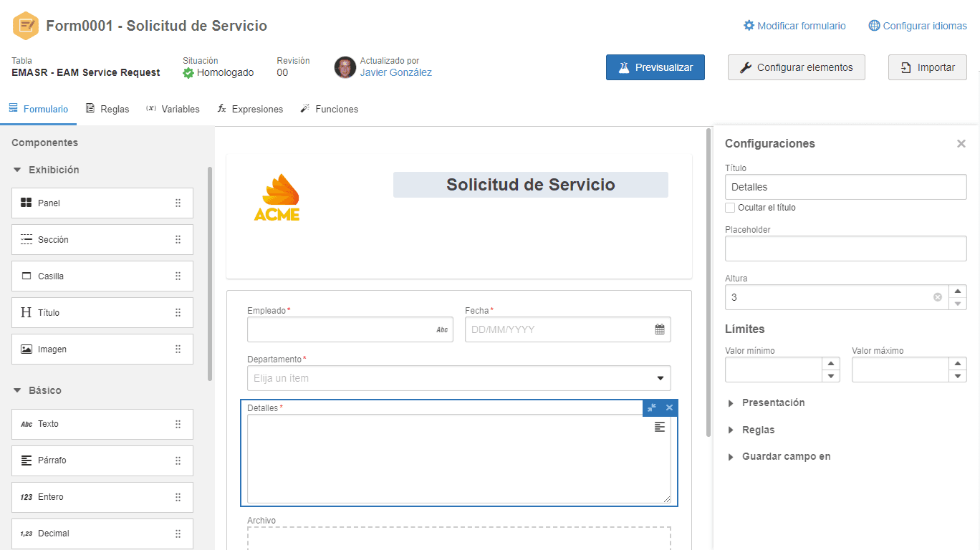Screen dimensions: 980x550
Task: Open Modificar formulario link
Action: (794, 26)
